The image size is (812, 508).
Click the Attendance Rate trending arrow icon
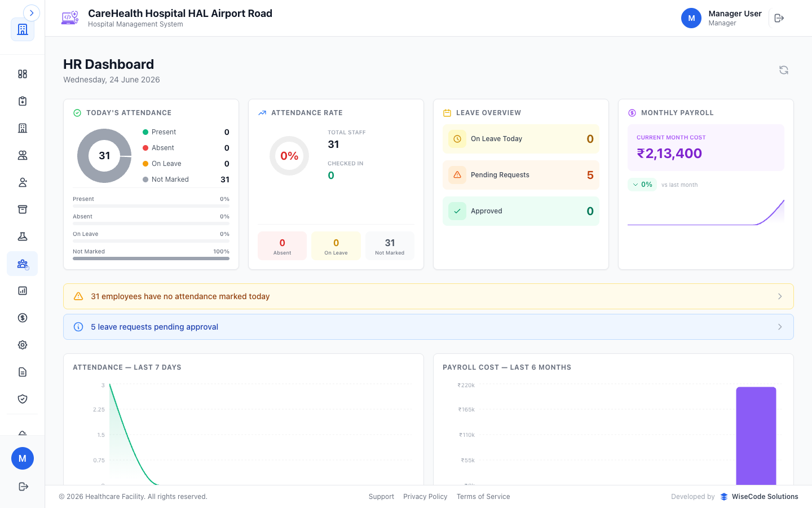(x=262, y=113)
